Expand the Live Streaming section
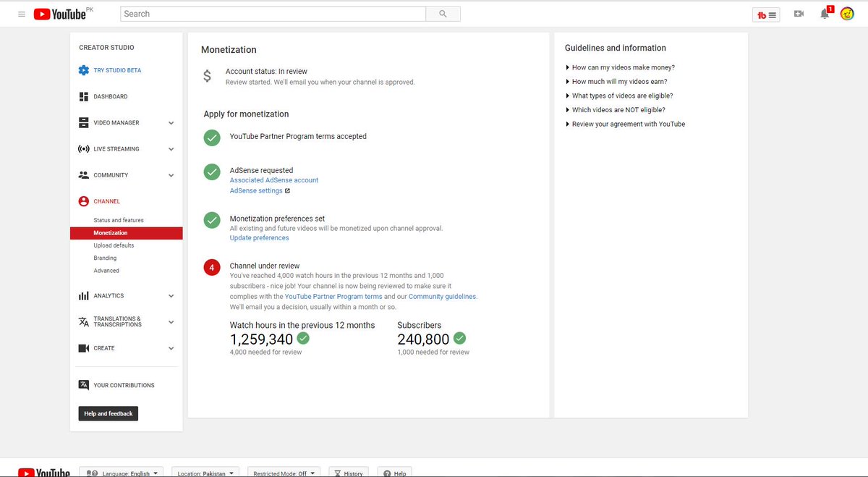Viewport: 868px width, 477px height. tap(171, 149)
